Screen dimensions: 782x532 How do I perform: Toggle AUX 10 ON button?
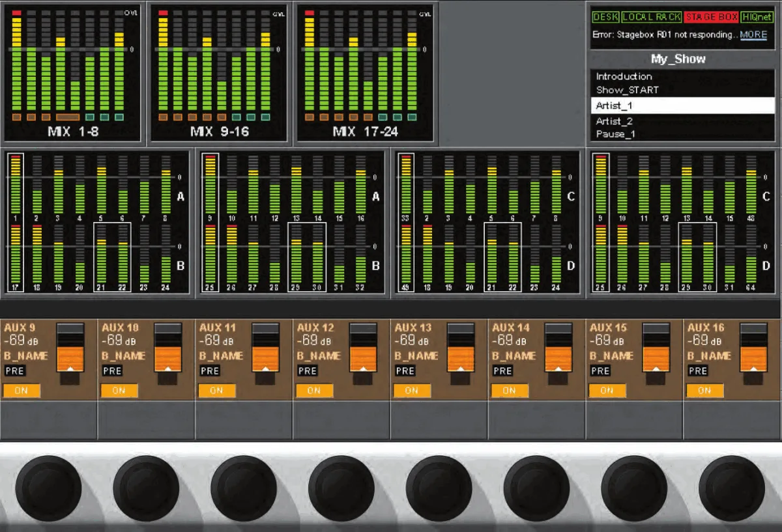point(119,391)
